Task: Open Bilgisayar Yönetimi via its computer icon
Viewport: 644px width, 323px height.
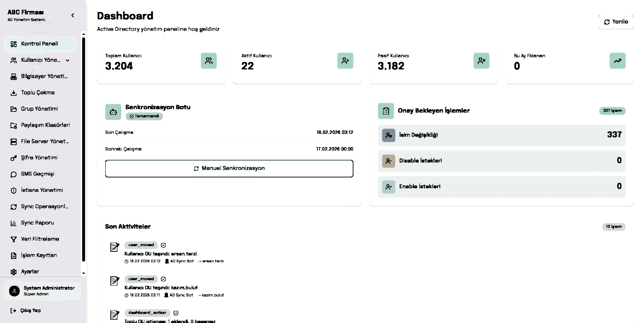Action: (13, 76)
